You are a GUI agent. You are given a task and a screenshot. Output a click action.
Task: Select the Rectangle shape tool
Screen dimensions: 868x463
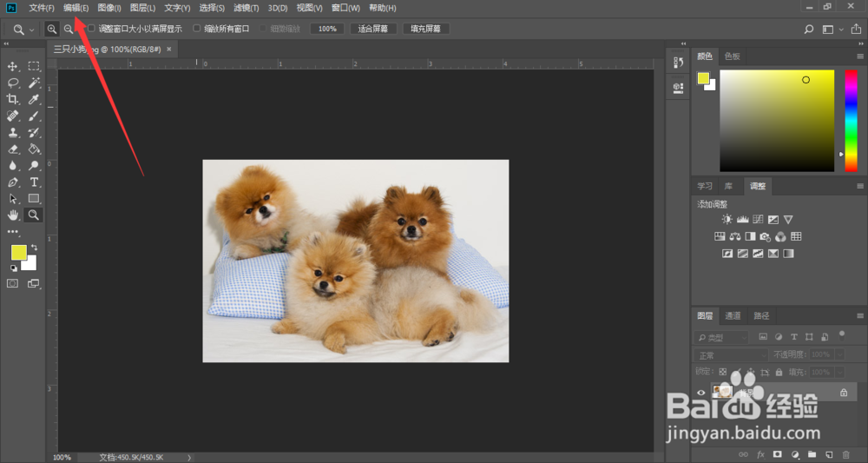click(x=34, y=198)
